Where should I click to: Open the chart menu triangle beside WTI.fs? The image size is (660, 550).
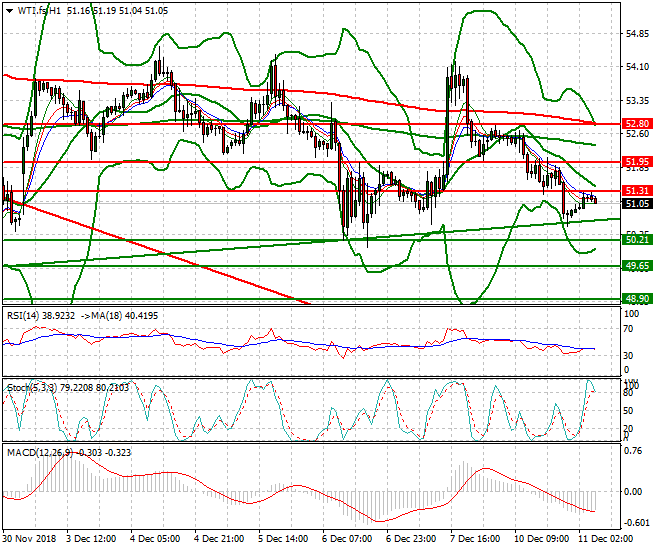point(10,11)
